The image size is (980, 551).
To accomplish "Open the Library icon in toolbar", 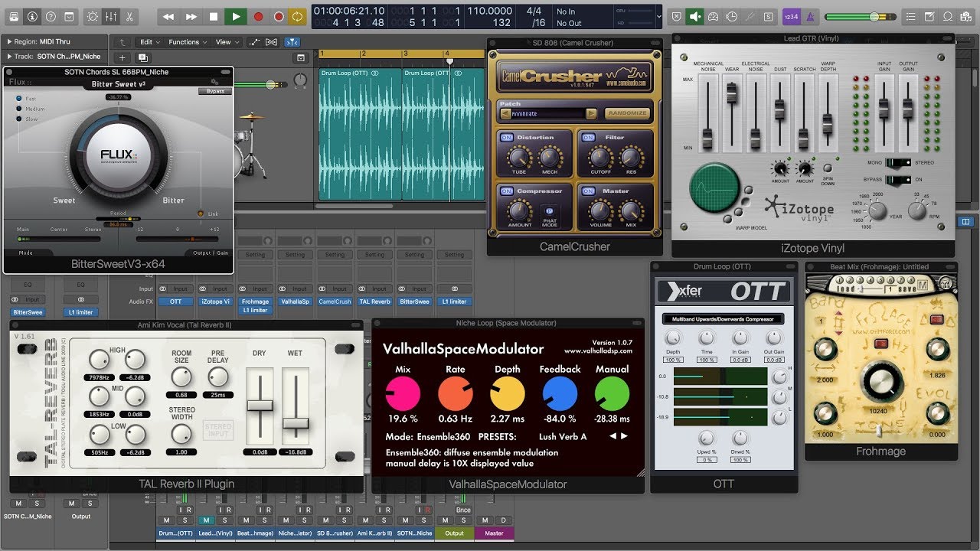I will point(13,16).
